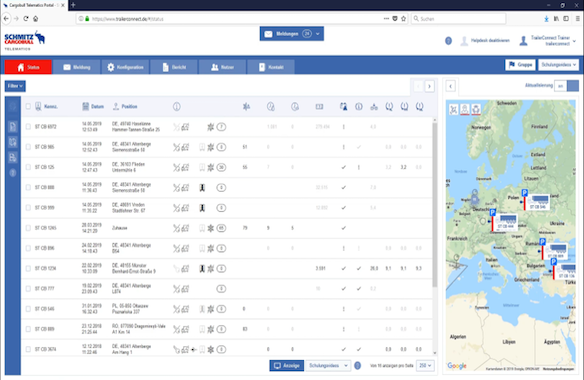Click the Anzeige button below the table
584x380 pixels.
pos(286,365)
